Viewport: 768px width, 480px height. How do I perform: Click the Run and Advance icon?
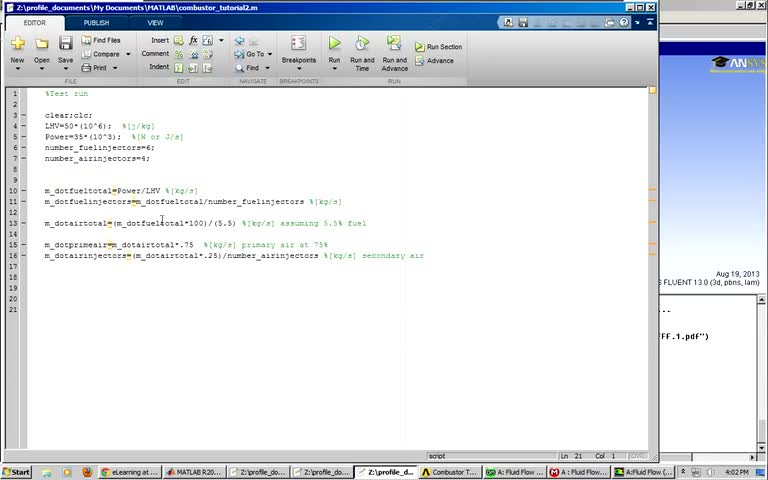coord(394,43)
